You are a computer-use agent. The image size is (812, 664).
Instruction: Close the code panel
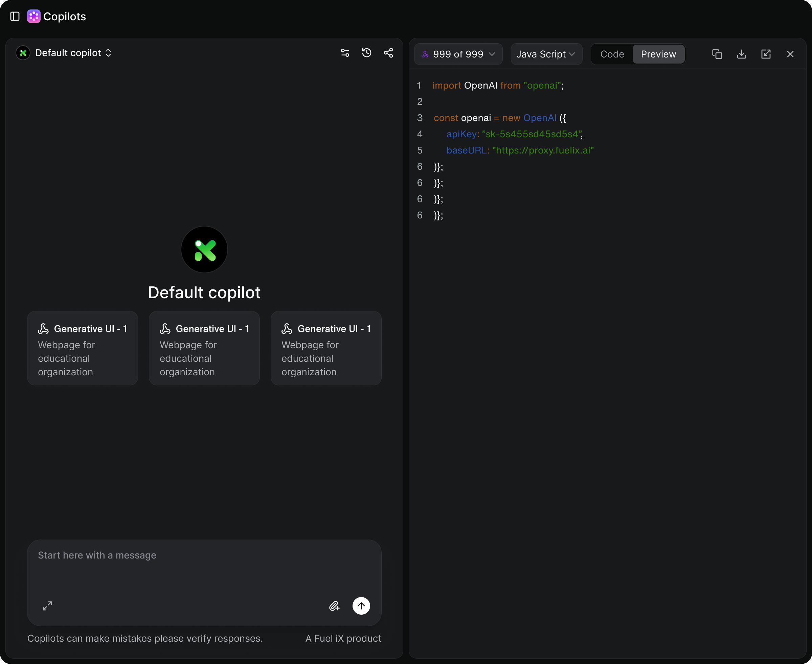click(x=790, y=54)
